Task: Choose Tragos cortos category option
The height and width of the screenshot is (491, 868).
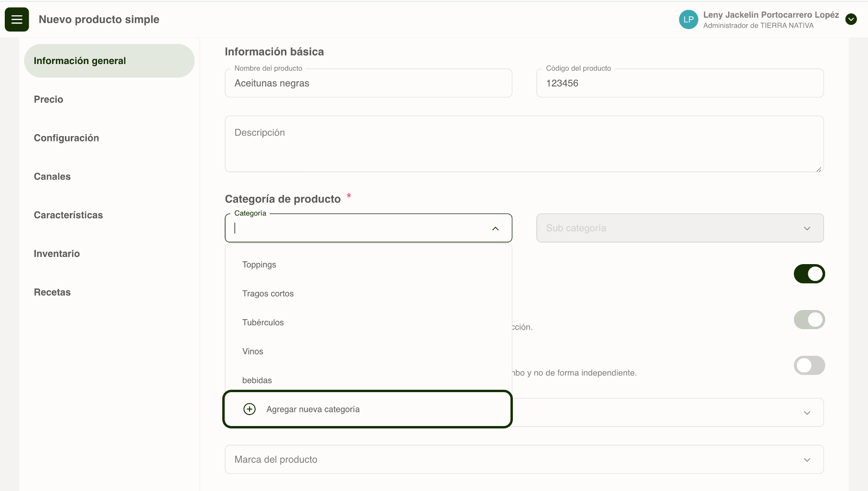Action: pos(369,294)
